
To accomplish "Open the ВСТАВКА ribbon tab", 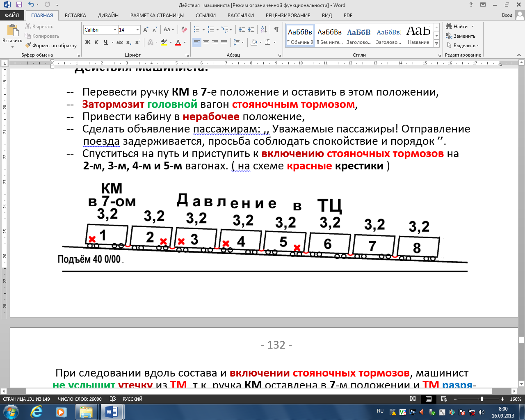I will (75, 16).
